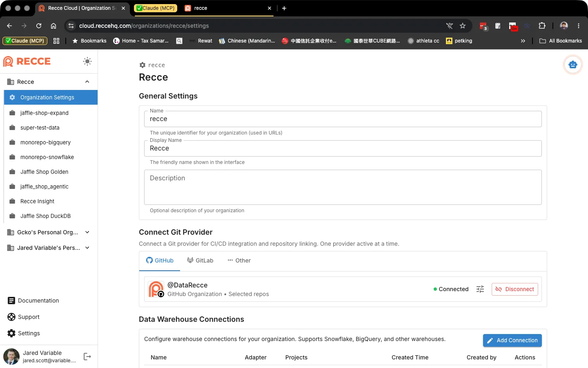Click the Created Time column header
The width and height of the screenshot is (588, 368).
point(410,357)
